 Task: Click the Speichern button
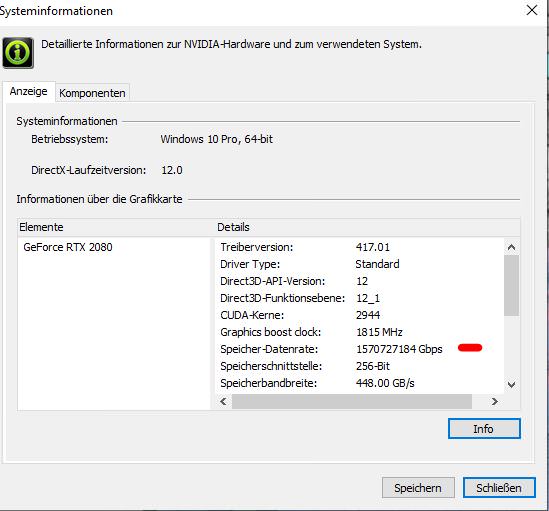418,488
